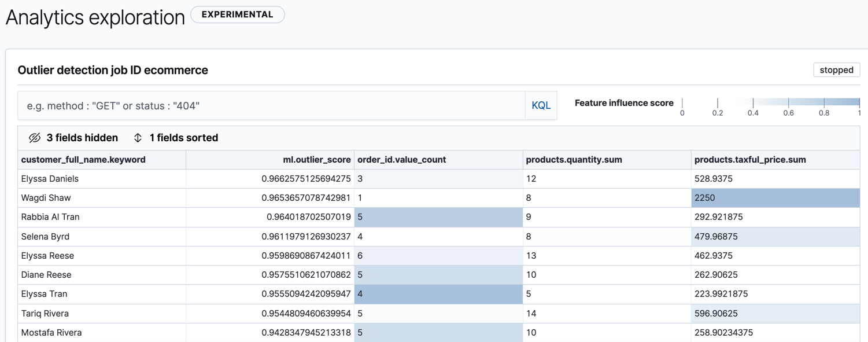Viewport: 868px width, 342px height.
Task: Toggle the KQL query language switch
Action: [x=541, y=105]
